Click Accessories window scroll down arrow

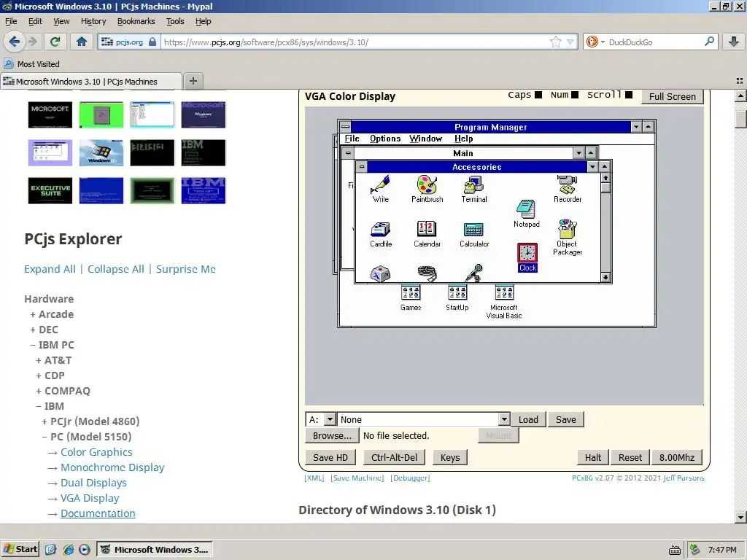605,277
